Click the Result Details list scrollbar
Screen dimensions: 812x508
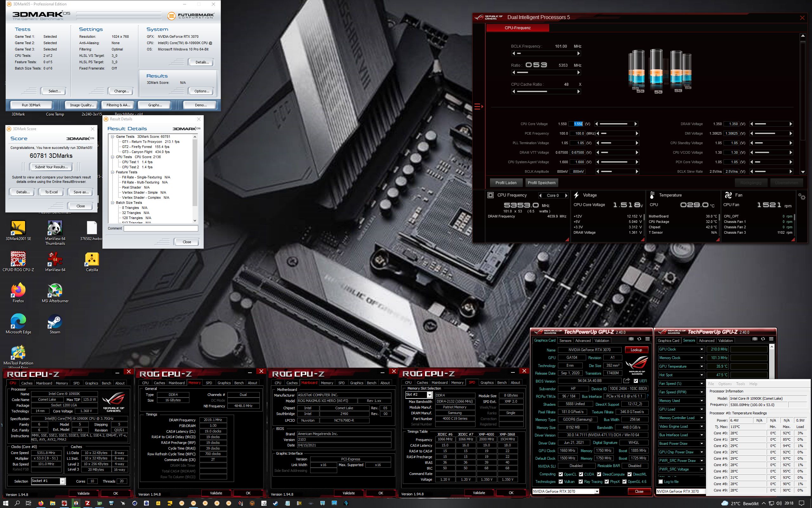195,179
